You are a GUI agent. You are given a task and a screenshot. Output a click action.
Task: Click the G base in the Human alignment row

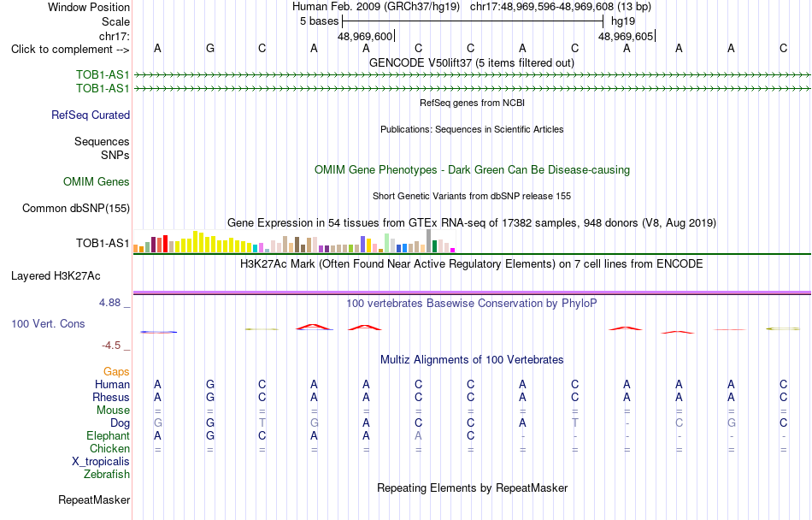click(x=210, y=384)
